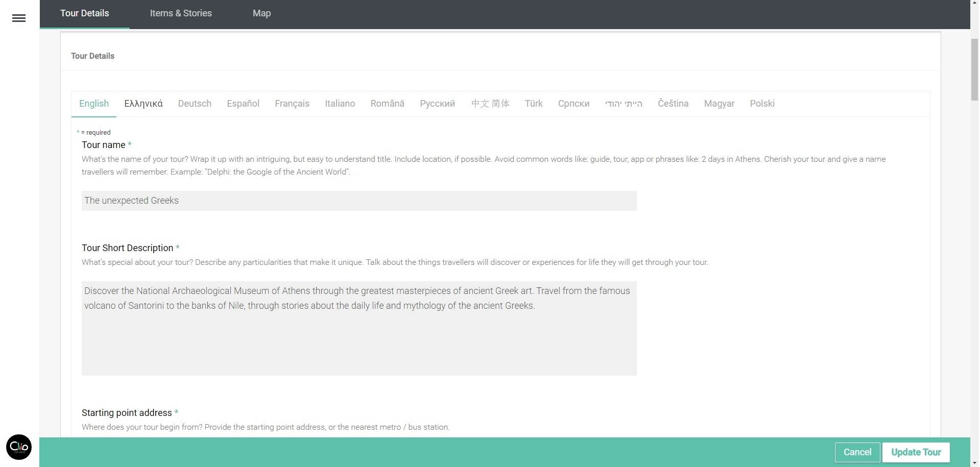This screenshot has width=980, height=467.
Task: Select the Čeština language tab
Action: tap(673, 104)
